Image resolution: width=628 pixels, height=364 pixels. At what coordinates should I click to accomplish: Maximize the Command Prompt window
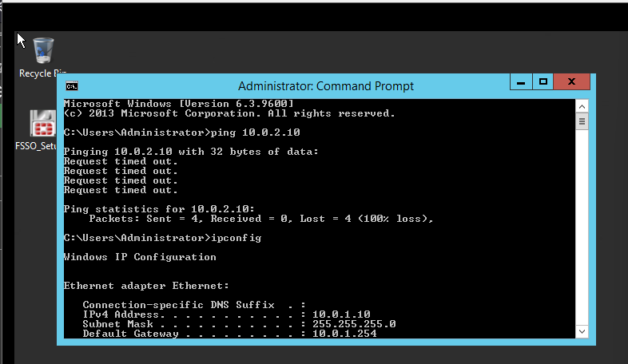pos(543,81)
